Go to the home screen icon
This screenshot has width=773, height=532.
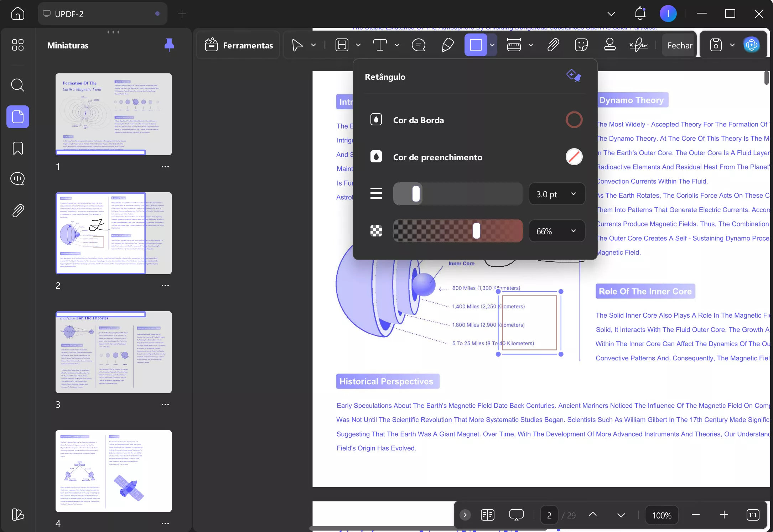(17, 14)
